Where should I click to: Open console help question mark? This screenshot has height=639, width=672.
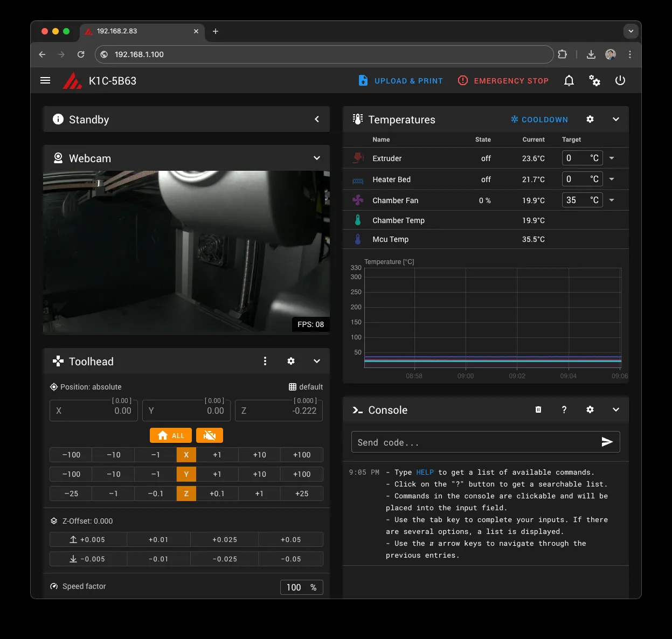tap(564, 409)
